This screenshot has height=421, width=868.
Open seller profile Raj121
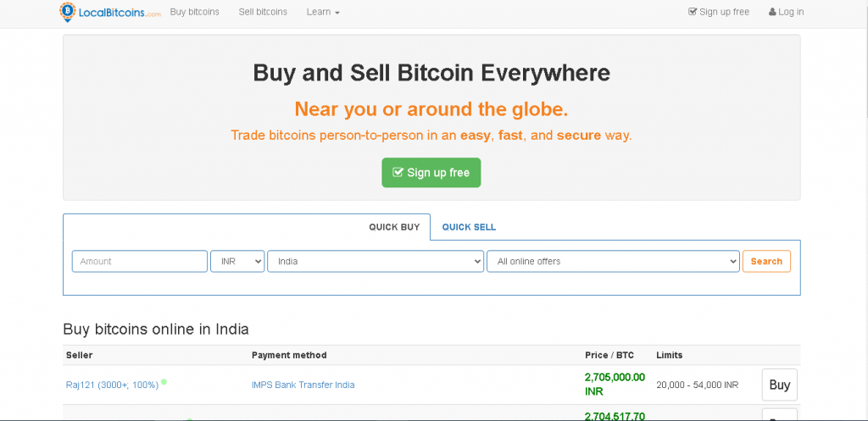[112, 385]
